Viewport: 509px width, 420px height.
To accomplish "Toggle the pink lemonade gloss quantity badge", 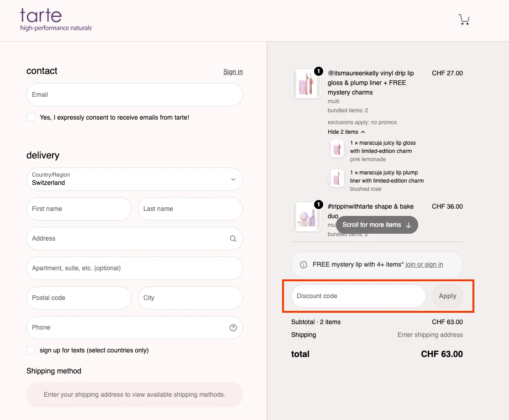I will [318, 71].
